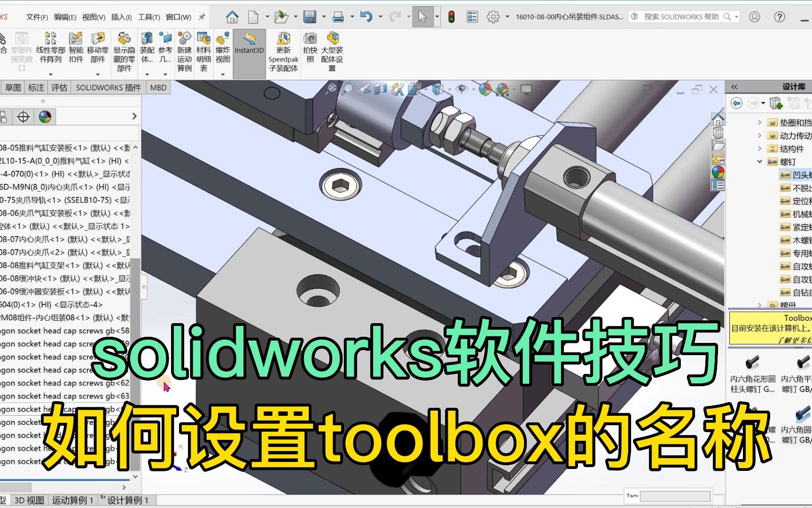Click 拍快照 snapshot tool
The width and height of the screenshot is (812, 508).
(310, 47)
